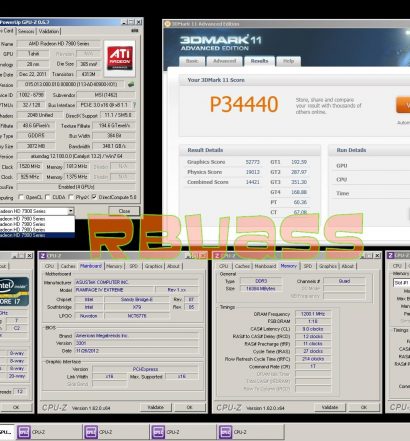Switch to the Sensors tab in GPU-Z

pos(26,31)
